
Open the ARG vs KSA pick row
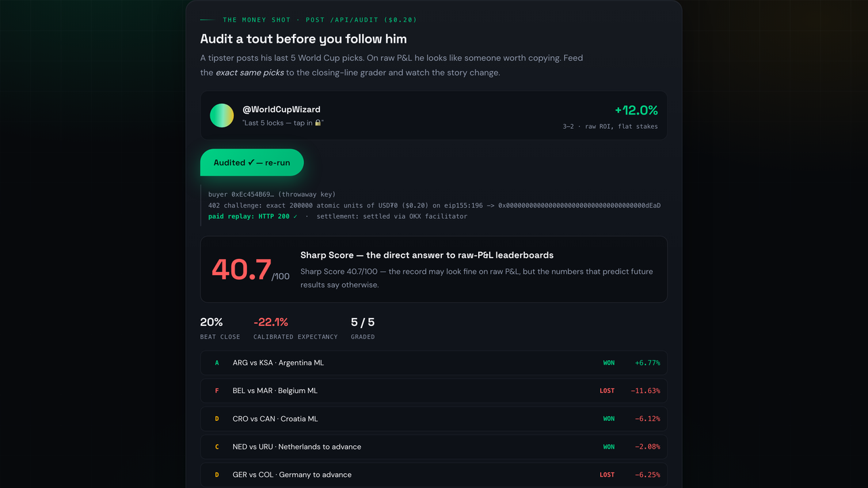[434, 363]
